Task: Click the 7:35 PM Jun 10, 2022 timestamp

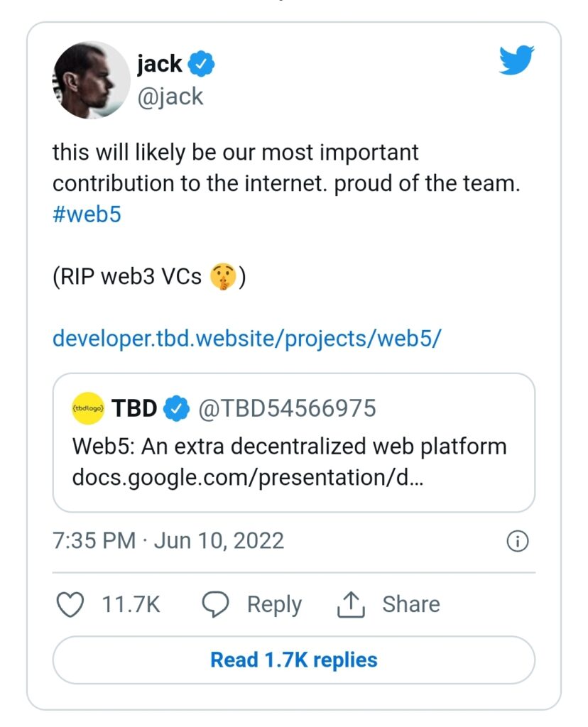Action: tap(168, 541)
